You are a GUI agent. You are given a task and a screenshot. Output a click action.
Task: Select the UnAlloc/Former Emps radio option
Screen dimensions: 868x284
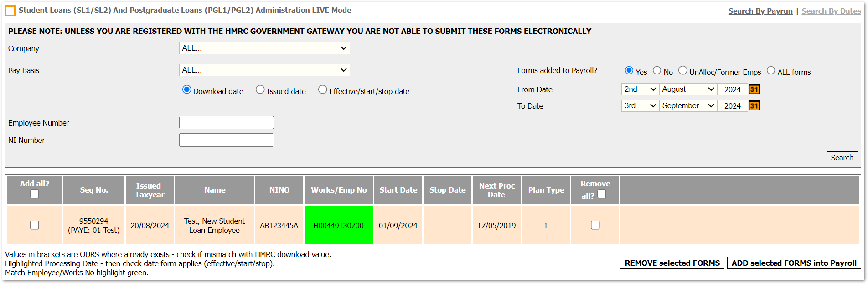click(683, 70)
